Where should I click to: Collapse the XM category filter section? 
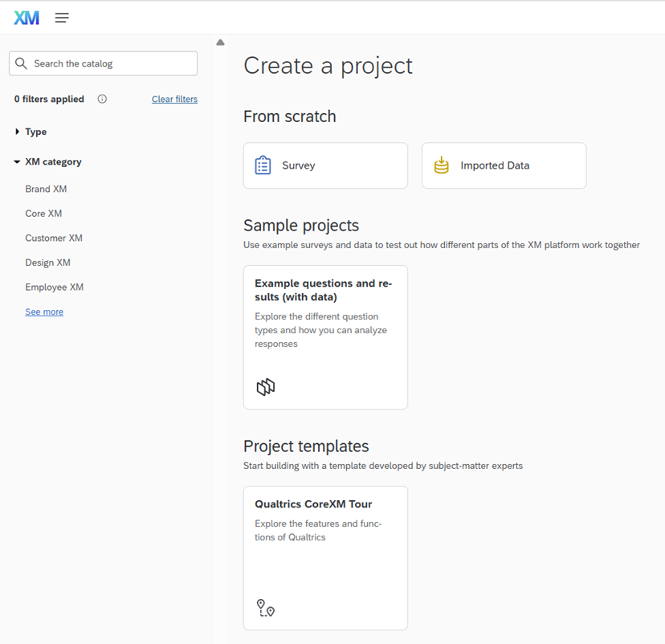tap(48, 161)
